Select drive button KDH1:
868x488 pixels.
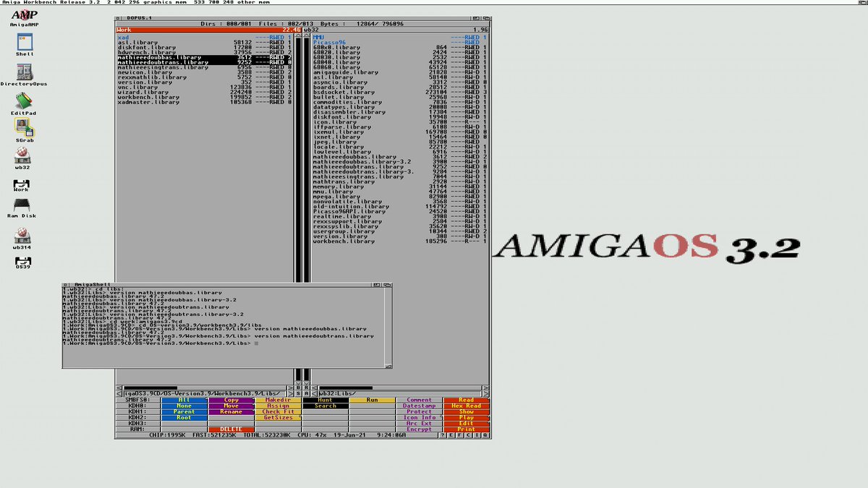pos(139,411)
